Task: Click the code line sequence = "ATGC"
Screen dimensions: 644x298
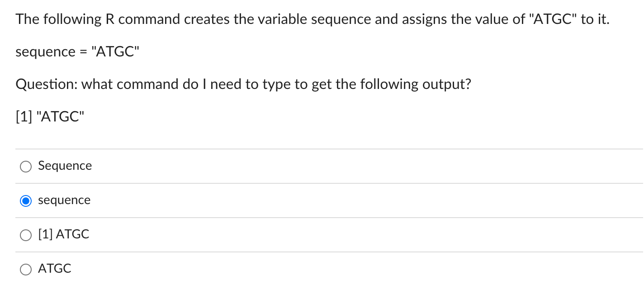Action: (x=77, y=51)
